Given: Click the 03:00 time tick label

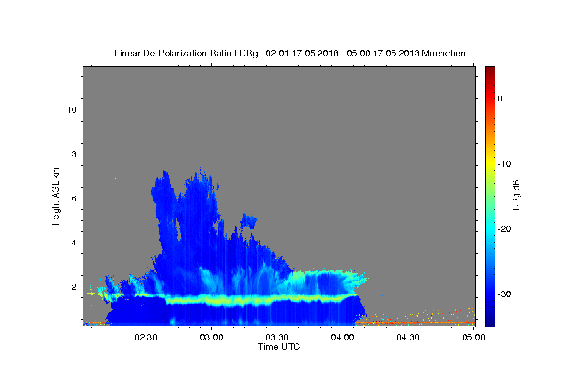Looking at the screenshot, I should [211, 338].
